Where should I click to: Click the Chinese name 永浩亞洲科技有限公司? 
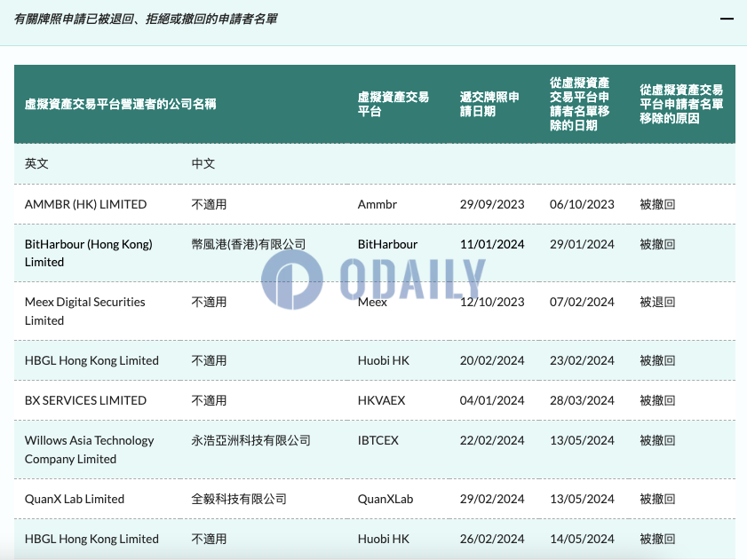point(251,440)
